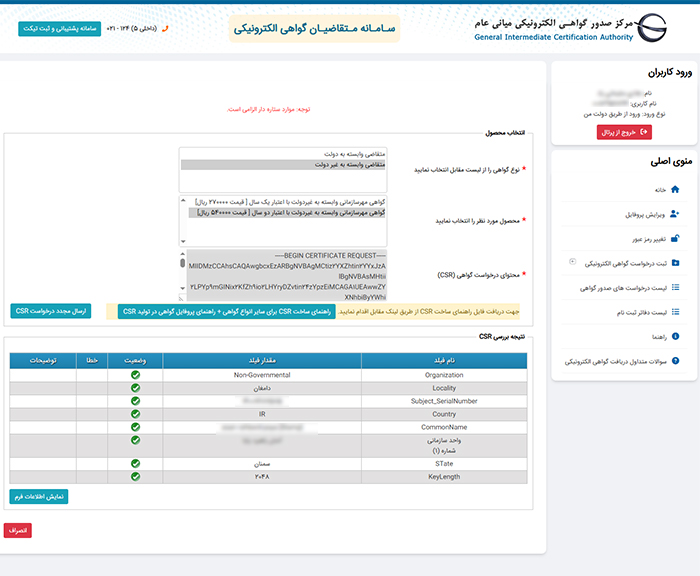Viewport: 700px width, 576px height.
Task: Click the edit profile user icon
Action: 675,214
